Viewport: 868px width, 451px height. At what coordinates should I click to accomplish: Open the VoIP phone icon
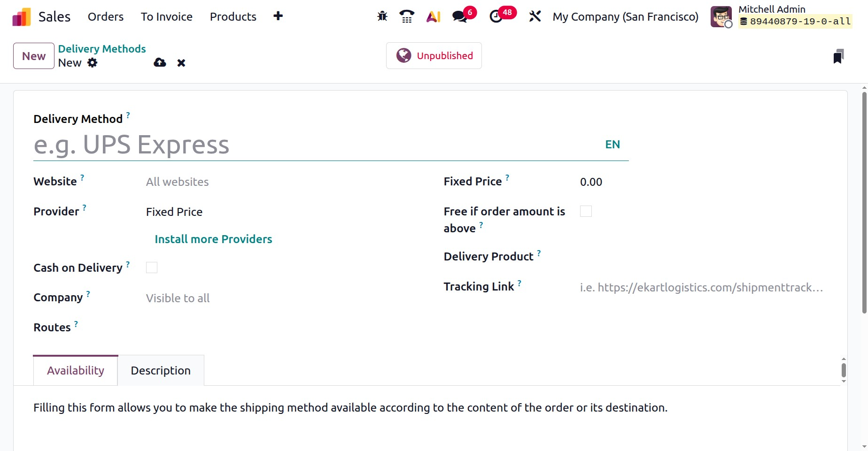click(407, 16)
